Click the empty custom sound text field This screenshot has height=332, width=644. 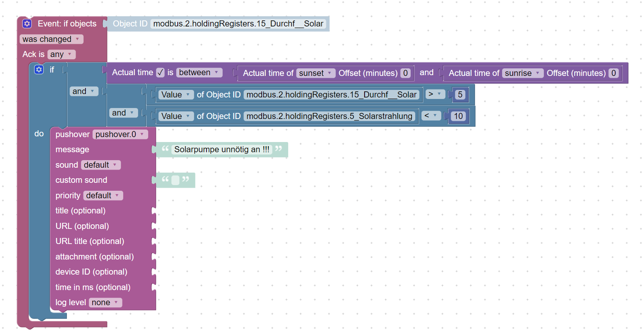(175, 180)
